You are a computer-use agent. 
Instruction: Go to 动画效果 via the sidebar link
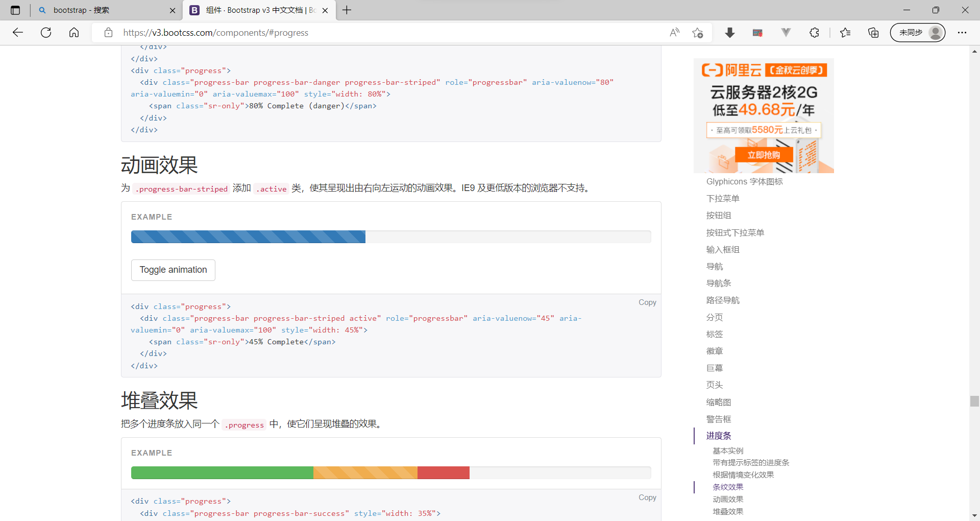[728, 499]
